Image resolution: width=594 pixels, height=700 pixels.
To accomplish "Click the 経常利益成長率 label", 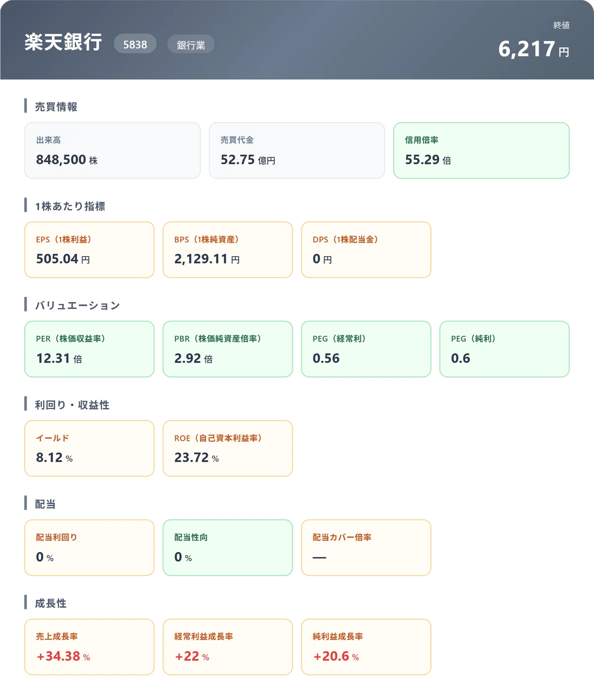I will [203, 637].
